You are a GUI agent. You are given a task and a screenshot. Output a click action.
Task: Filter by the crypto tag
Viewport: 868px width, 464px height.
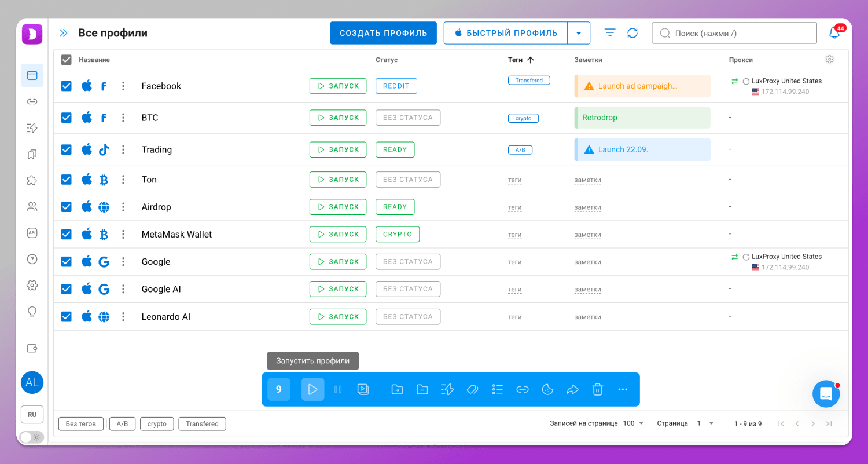click(157, 424)
